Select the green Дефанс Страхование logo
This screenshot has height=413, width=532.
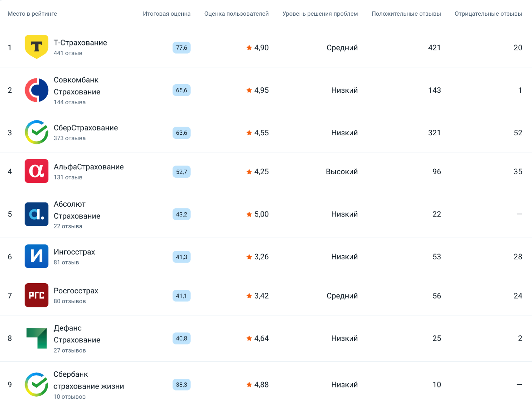(x=37, y=338)
